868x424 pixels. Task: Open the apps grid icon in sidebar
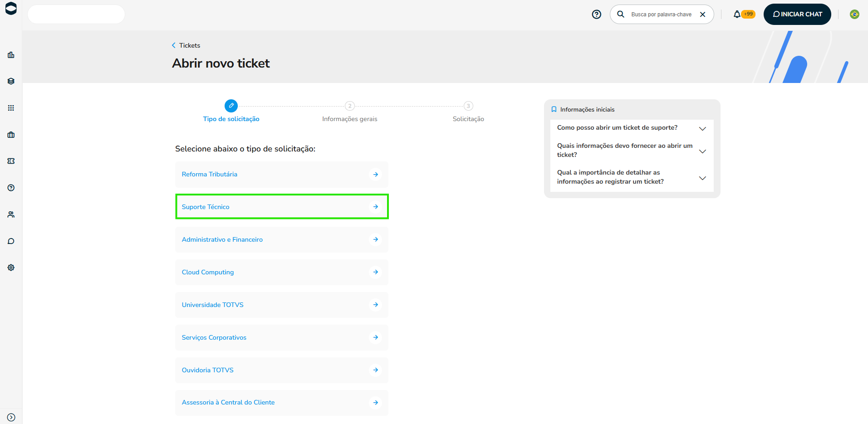(x=11, y=108)
